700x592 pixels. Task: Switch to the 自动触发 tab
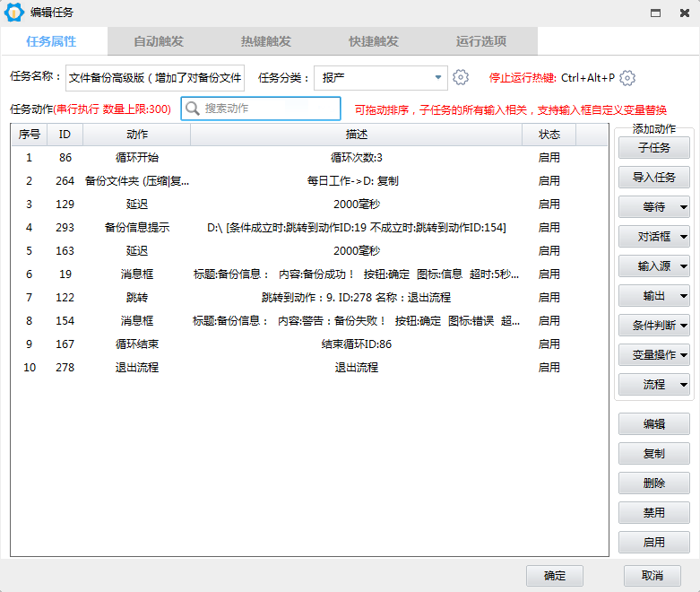(159, 41)
